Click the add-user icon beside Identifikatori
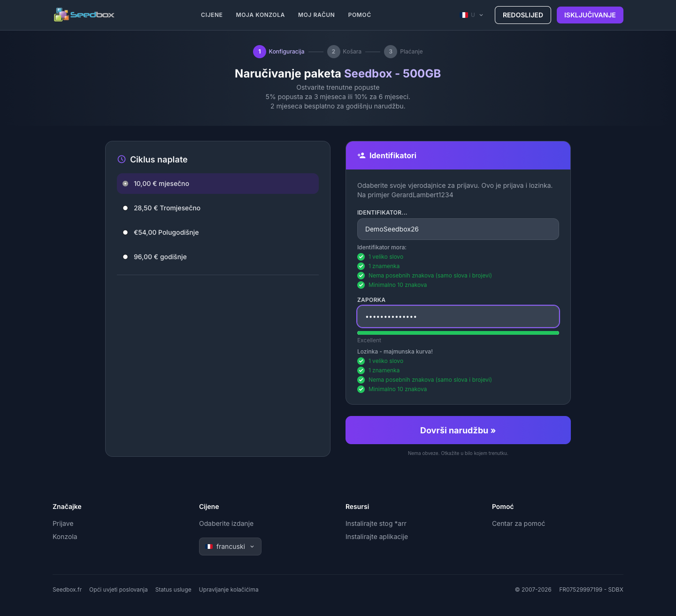676x616 pixels. tap(361, 155)
